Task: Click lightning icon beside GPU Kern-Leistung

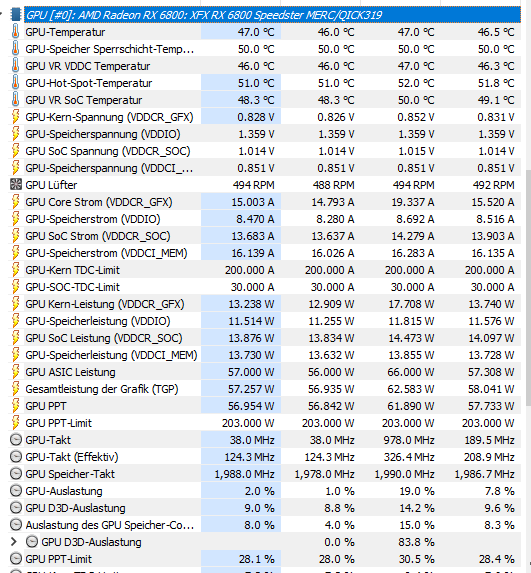Action: tap(15, 304)
